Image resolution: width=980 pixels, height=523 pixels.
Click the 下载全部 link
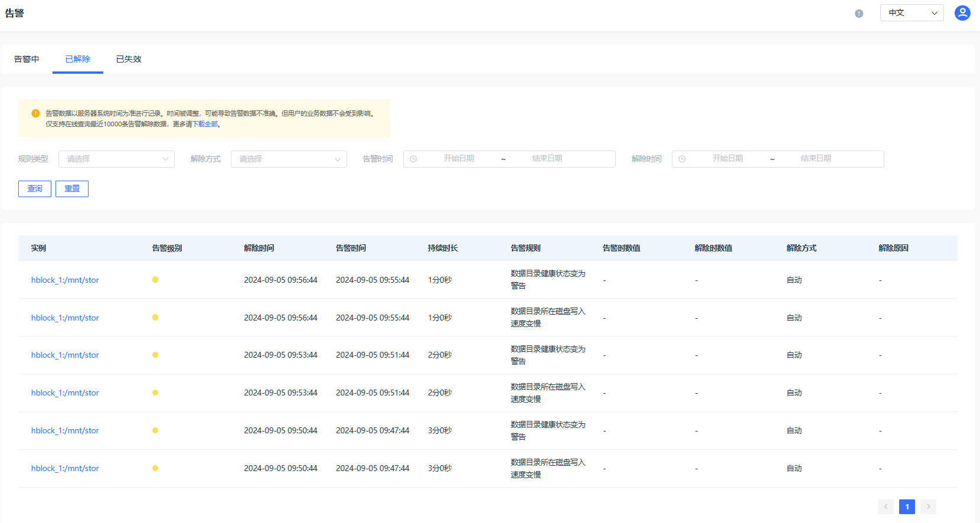pos(205,124)
